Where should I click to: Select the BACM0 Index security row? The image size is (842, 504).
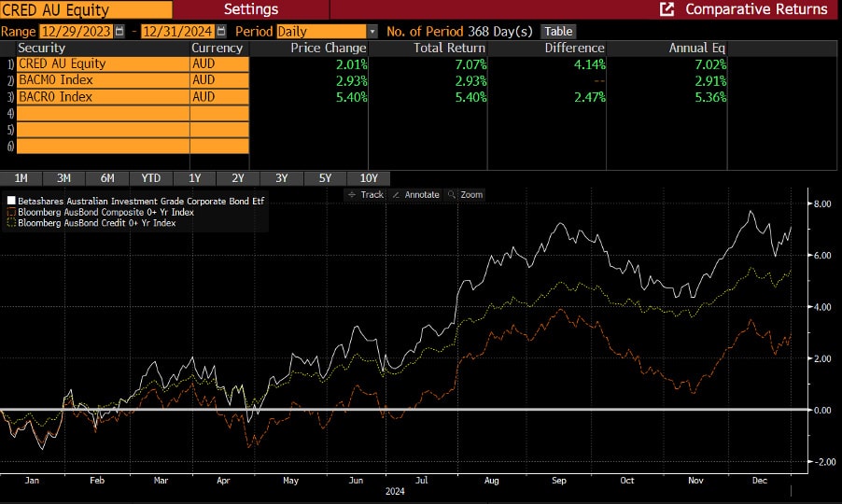coord(103,80)
